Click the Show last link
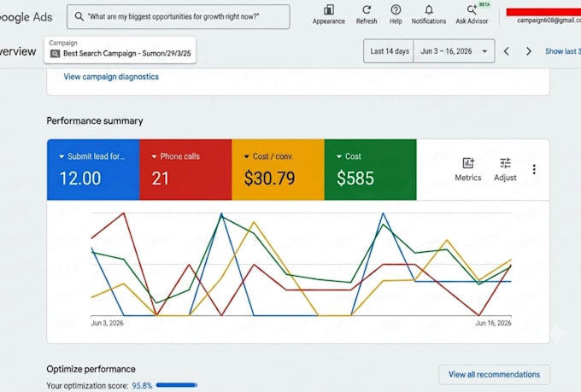The width and height of the screenshot is (581, 392). [562, 51]
